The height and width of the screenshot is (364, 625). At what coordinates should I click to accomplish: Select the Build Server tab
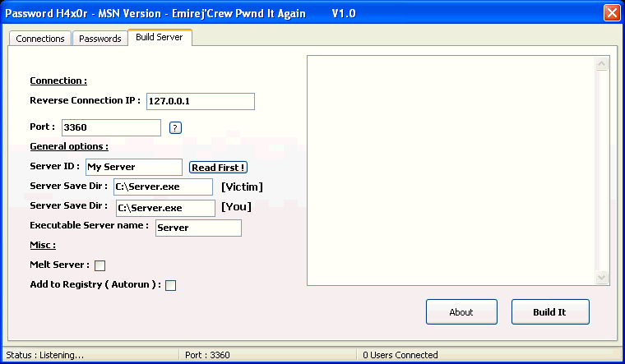(160, 38)
